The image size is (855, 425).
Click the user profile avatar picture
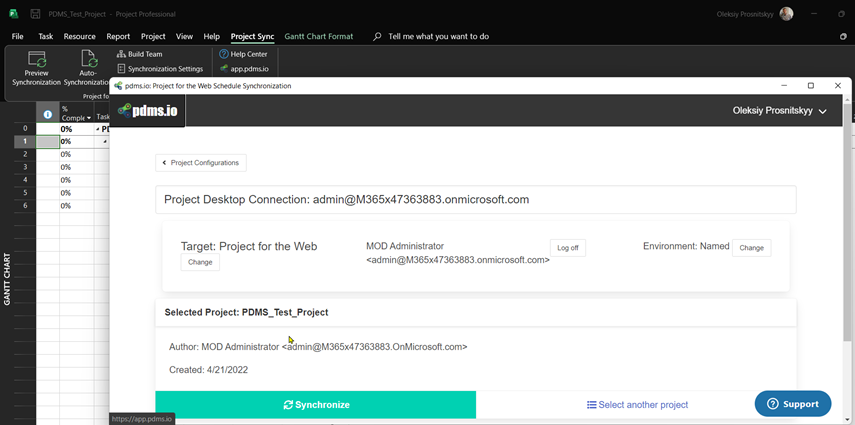[786, 14]
